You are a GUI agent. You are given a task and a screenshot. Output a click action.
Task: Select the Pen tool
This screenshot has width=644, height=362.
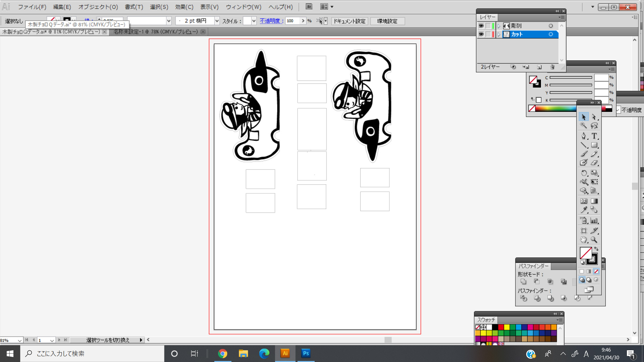pos(584,136)
